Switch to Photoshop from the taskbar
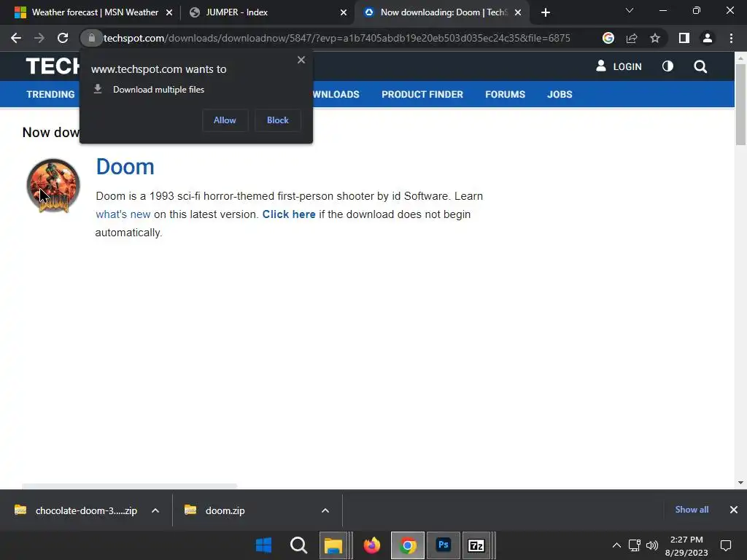The width and height of the screenshot is (747, 560). 444,545
